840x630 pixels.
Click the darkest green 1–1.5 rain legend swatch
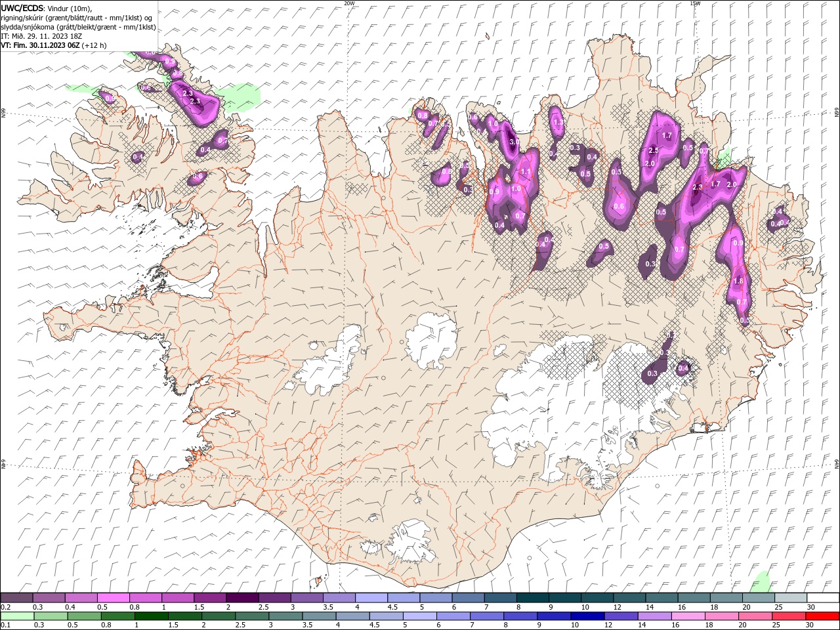point(151,616)
